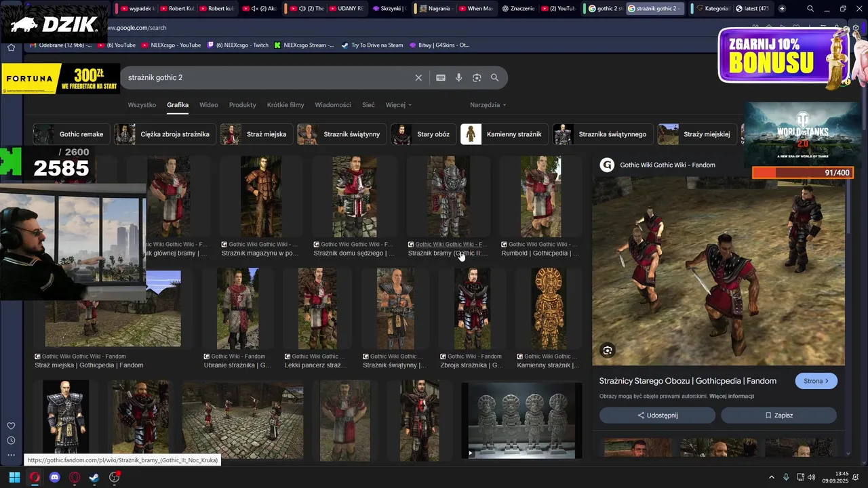
Task: Open the Bitwy | G4Skins bookmark
Action: click(x=439, y=45)
